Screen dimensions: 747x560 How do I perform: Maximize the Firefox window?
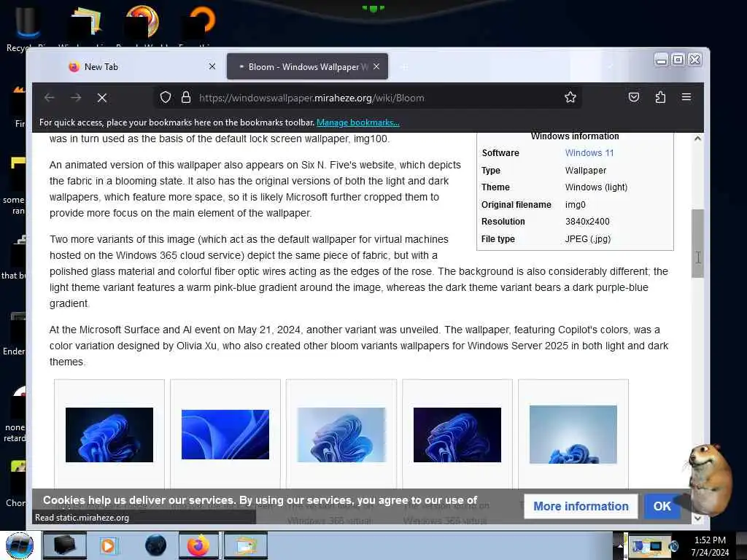tap(678, 60)
